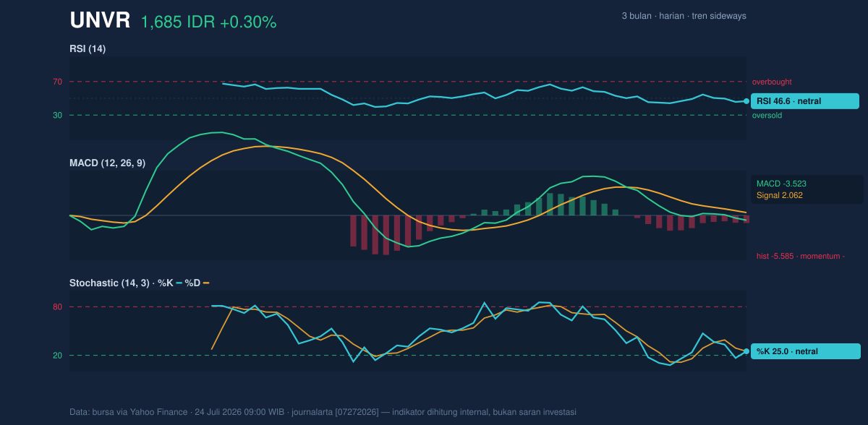
Task: Click the 1,685 IDR +0.30% price text
Action: pos(209,22)
